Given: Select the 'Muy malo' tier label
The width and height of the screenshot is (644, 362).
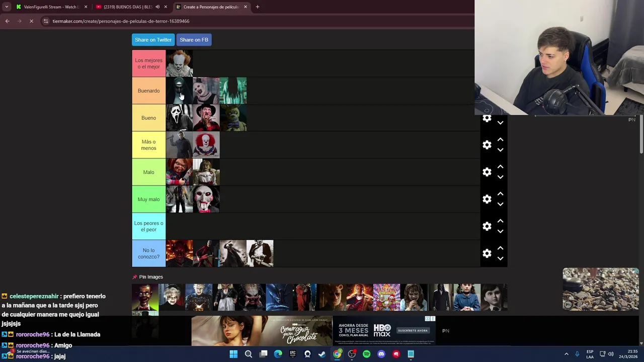Looking at the screenshot, I should (149, 199).
